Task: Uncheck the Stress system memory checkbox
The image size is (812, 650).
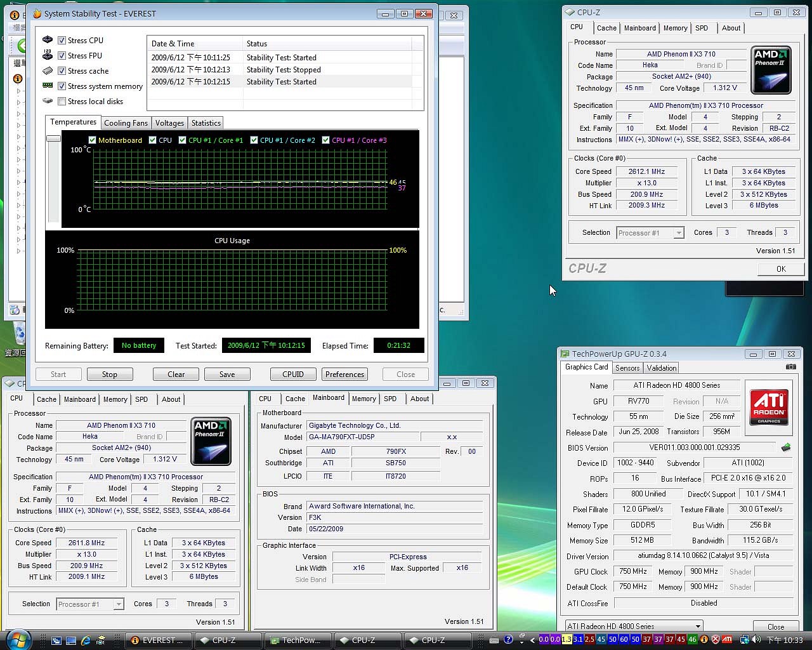Action: click(x=62, y=86)
